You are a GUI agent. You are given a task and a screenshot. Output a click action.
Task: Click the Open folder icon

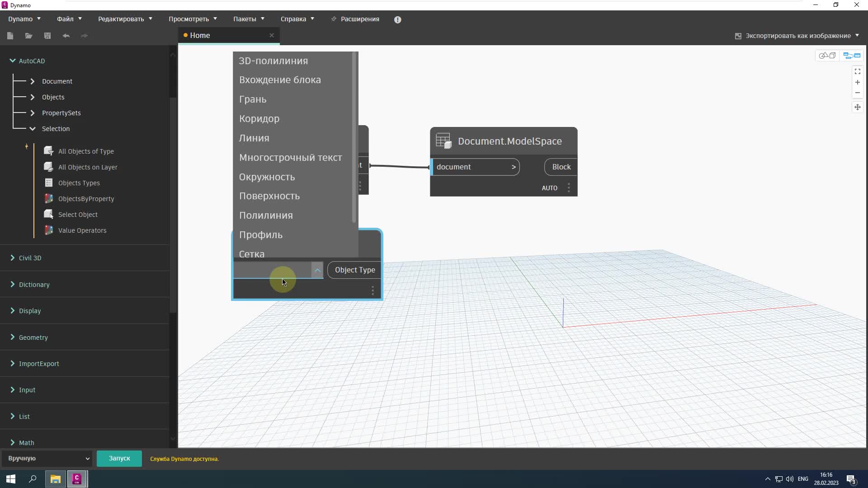(x=28, y=36)
